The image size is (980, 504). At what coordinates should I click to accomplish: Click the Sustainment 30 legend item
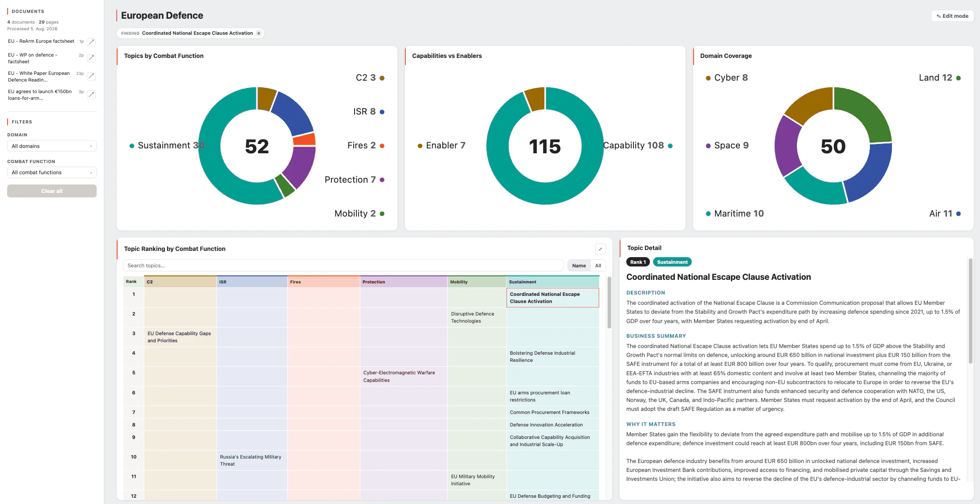[167, 146]
